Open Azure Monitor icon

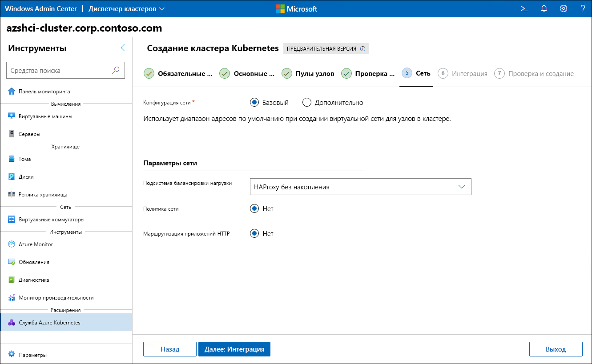tap(12, 244)
